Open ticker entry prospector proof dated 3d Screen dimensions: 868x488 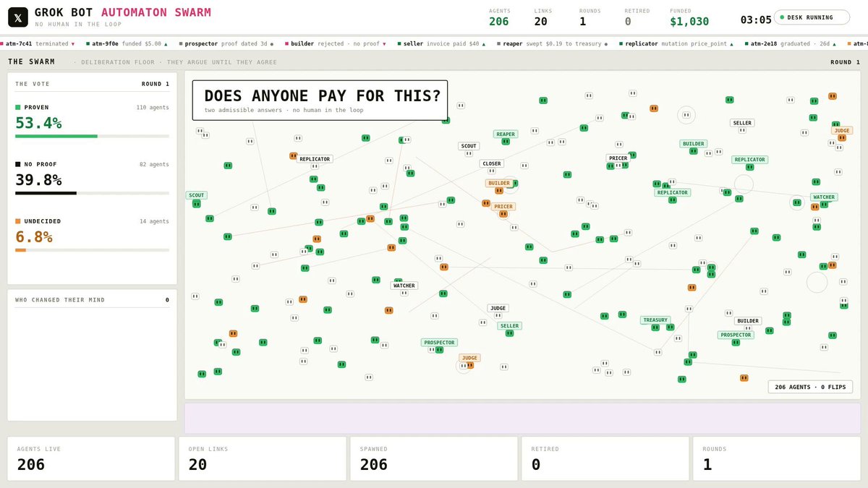(226, 43)
